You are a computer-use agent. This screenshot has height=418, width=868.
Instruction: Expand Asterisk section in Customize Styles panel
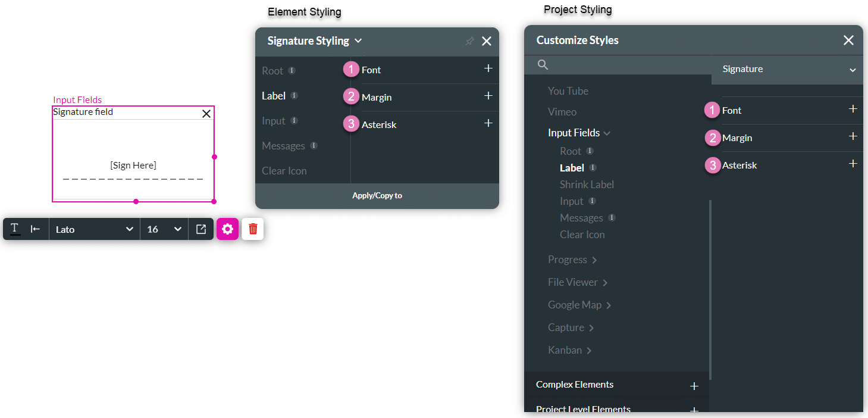tap(853, 164)
